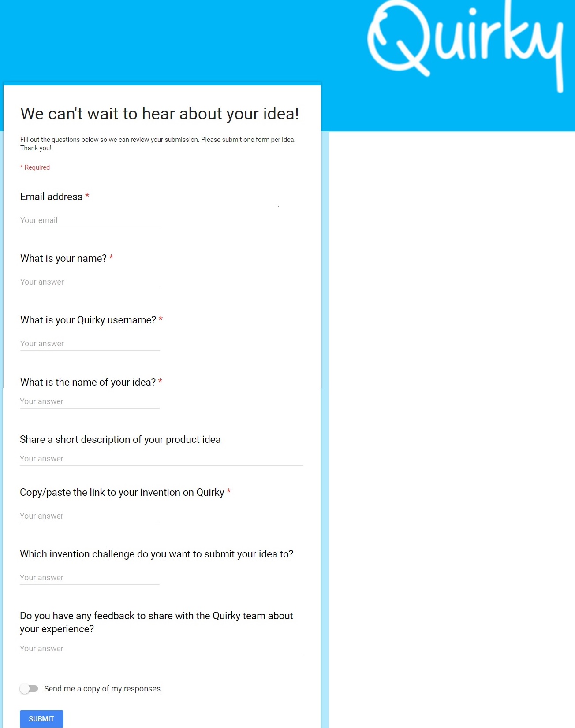
Task: Click the 'What is your Quirky username?' label
Action: (88, 320)
